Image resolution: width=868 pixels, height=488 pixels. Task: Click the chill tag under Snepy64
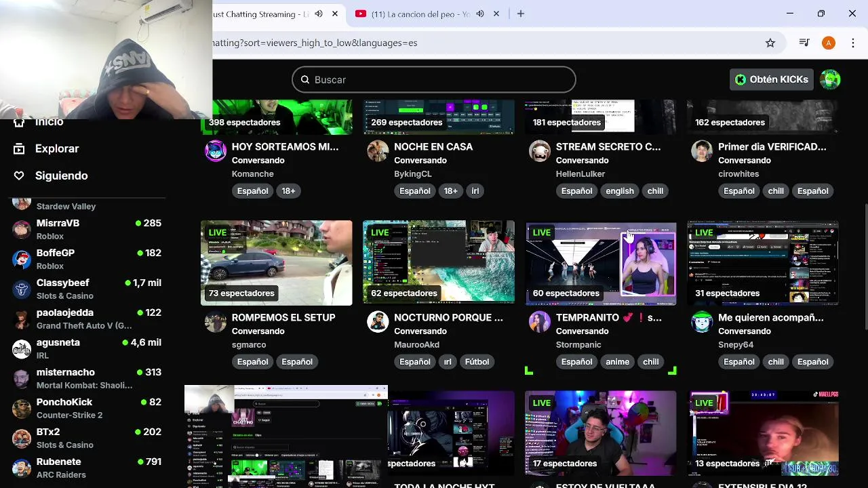click(x=776, y=362)
